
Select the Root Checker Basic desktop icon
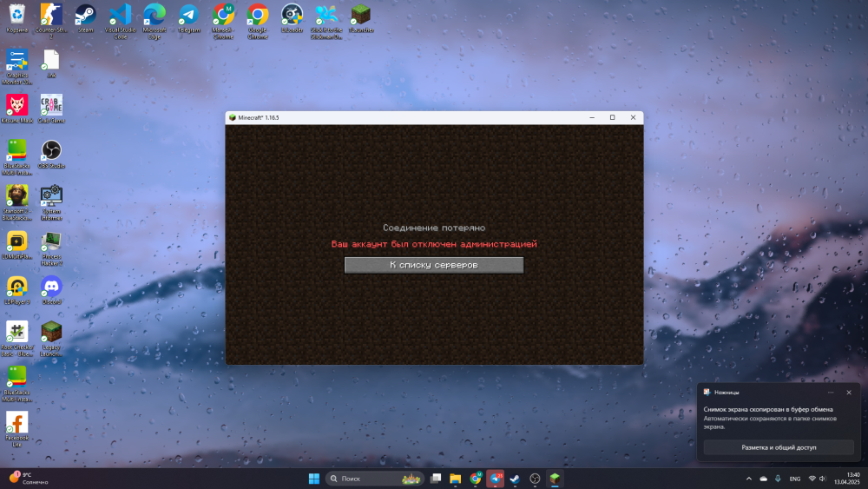(x=17, y=339)
